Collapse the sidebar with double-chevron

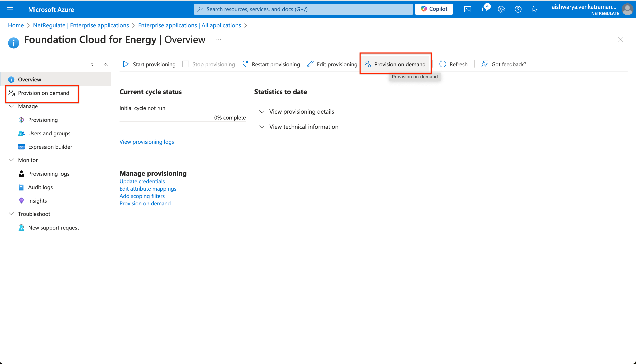click(x=106, y=64)
